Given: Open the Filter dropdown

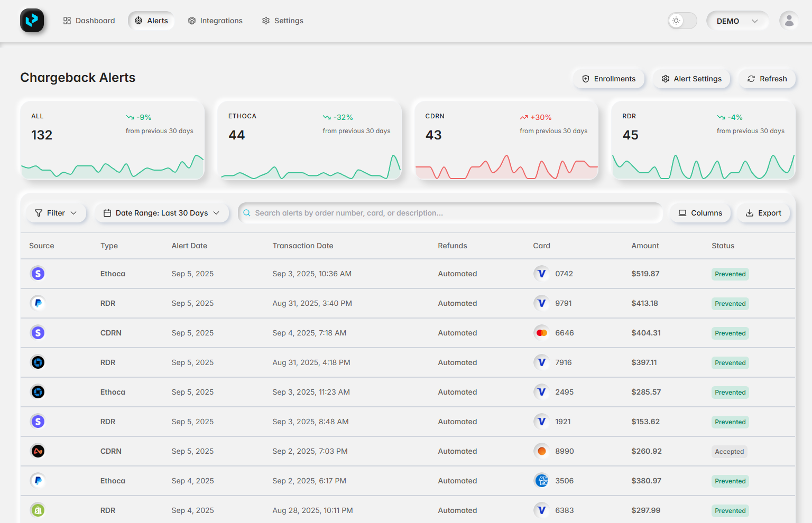Looking at the screenshot, I should coord(56,213).
